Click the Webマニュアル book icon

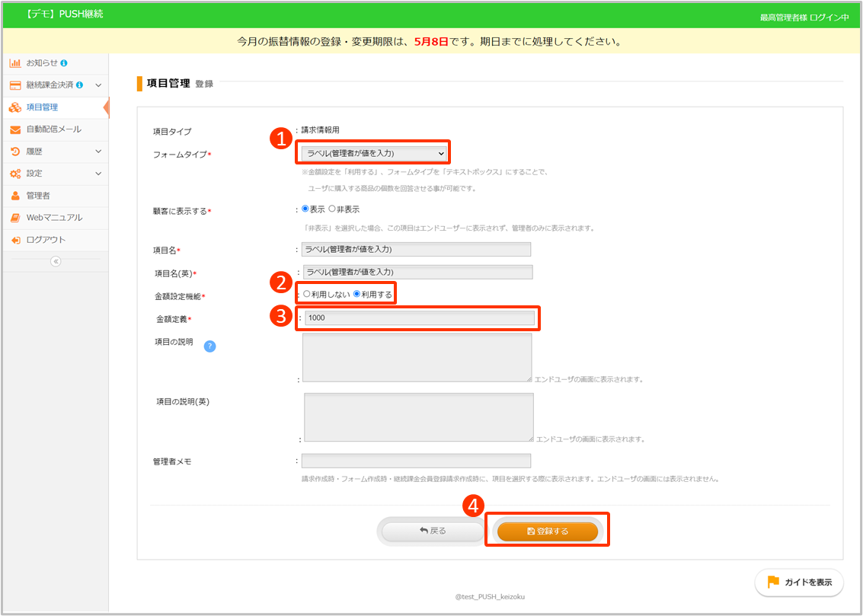15,218
